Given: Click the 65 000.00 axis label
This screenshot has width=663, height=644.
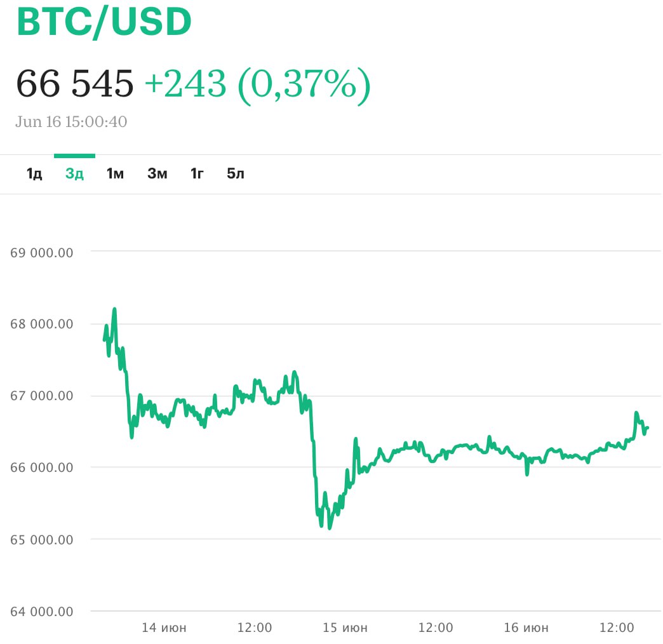Looking at the screenshot, I should coord(42,540).
